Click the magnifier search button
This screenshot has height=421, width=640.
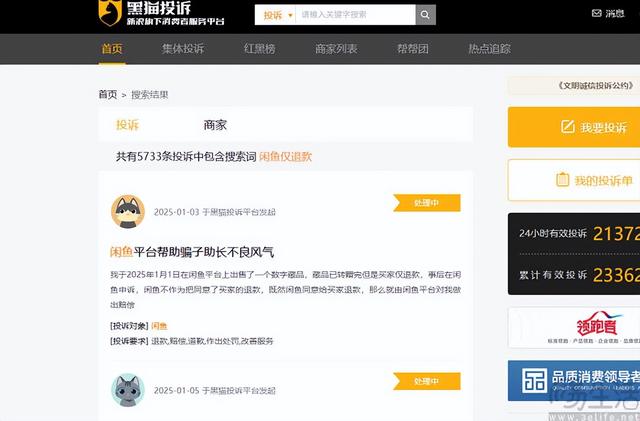point(425,15)
